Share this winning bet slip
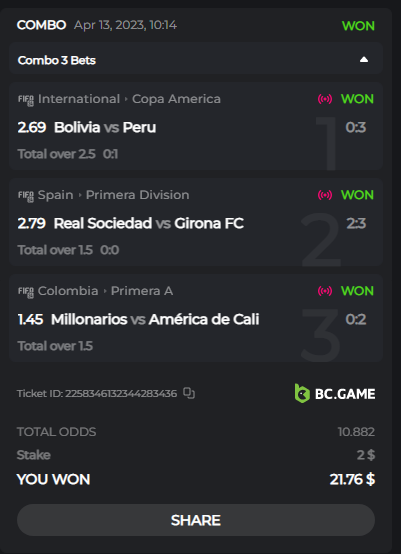 pos(196,520)
